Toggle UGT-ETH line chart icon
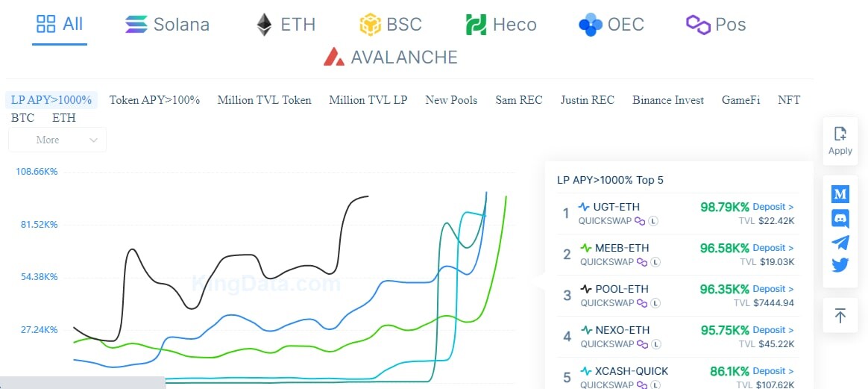The width and height of the screenshot is (868, 389). (x=584, y=208)
